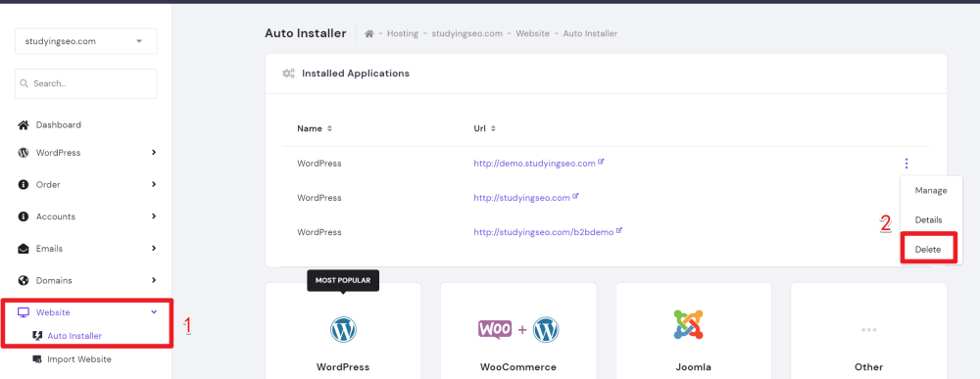This screenshot has width=980, height=379.
Task: Select the WooCommerce installer card title
Action: tap(518, 367)
